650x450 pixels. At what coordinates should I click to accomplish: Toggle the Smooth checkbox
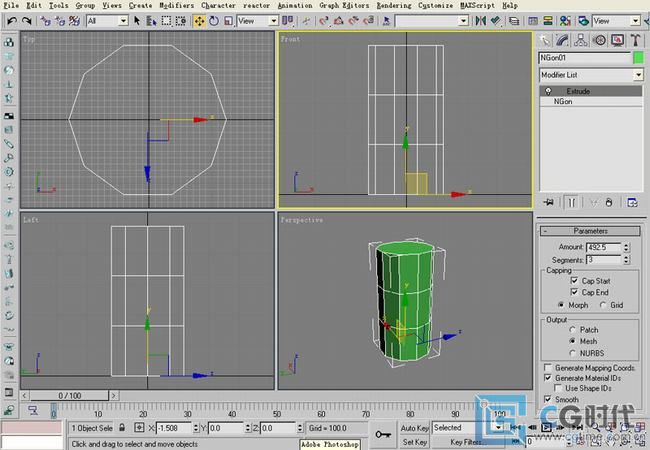coord(548,399)
